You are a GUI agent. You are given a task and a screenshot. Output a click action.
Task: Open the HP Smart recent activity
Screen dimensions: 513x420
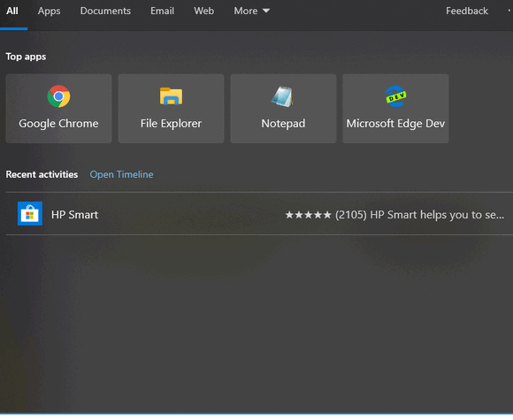tap(259, 214)
